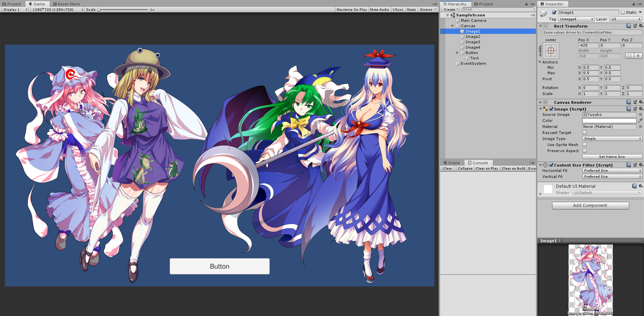
Task: Open Static dropdown arrow
Action: (x=640, y=12)
